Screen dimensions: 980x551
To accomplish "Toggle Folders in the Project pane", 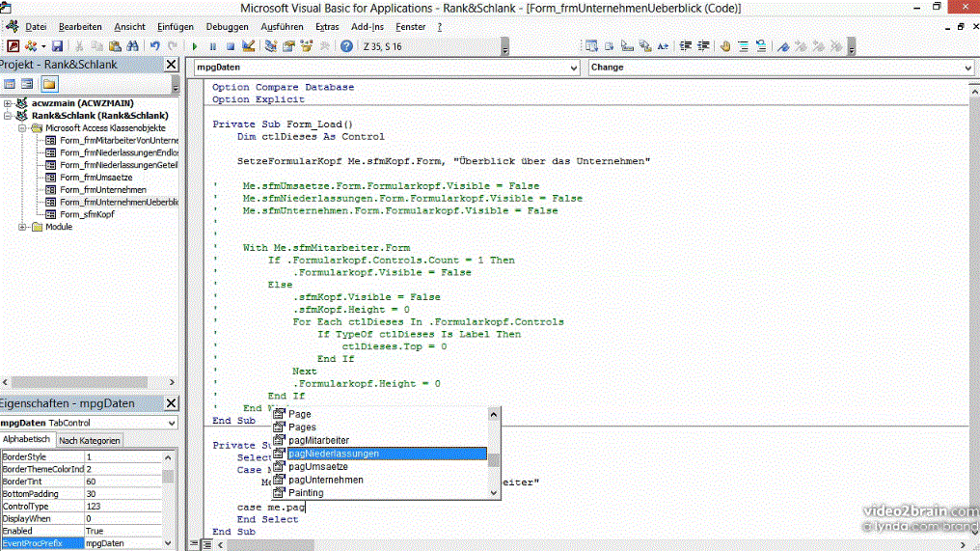I will [49, 84].
